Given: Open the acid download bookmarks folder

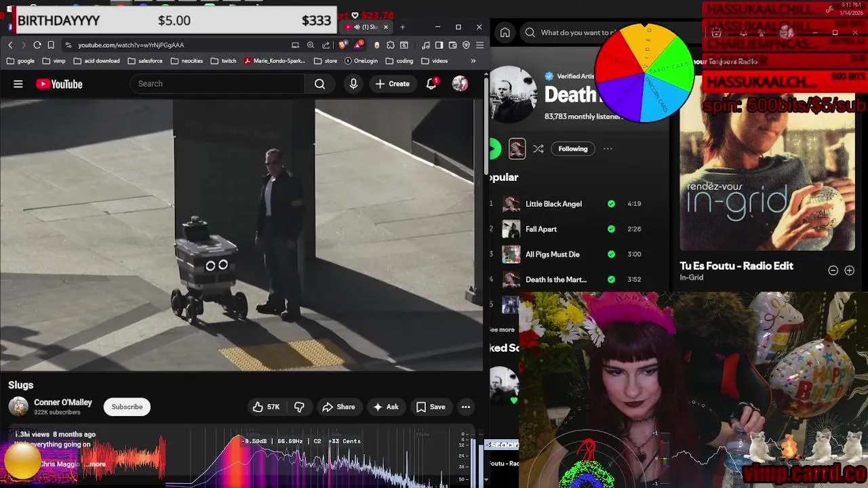Looking at the screenshot, I should [96, 60].
